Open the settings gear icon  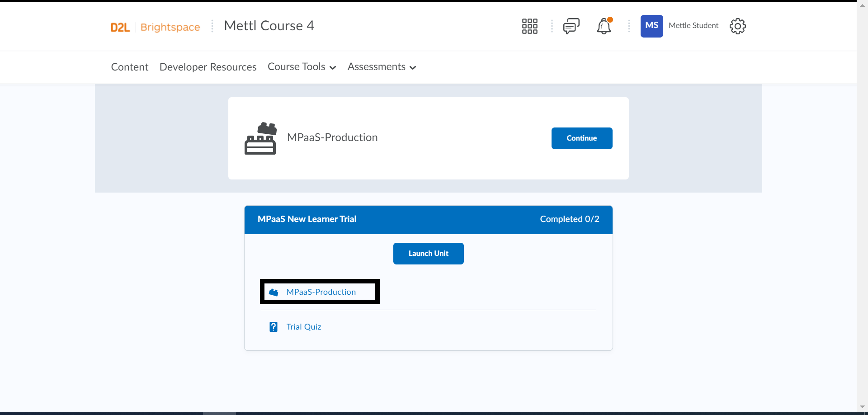[737, 26]
